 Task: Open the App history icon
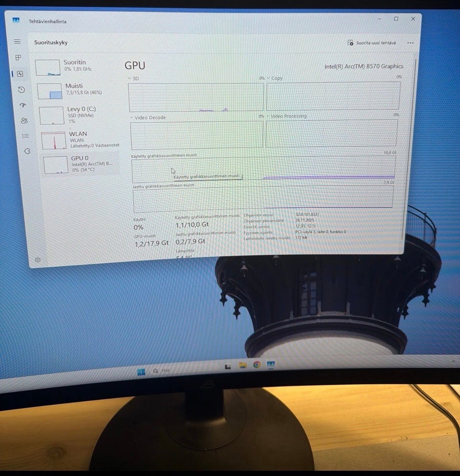(x=21, y=90)
